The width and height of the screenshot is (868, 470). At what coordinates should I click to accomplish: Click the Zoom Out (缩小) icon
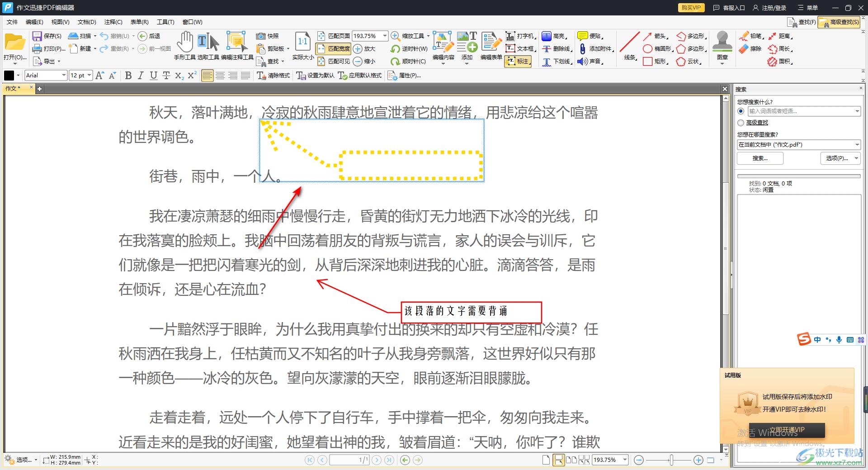(358, 62)
